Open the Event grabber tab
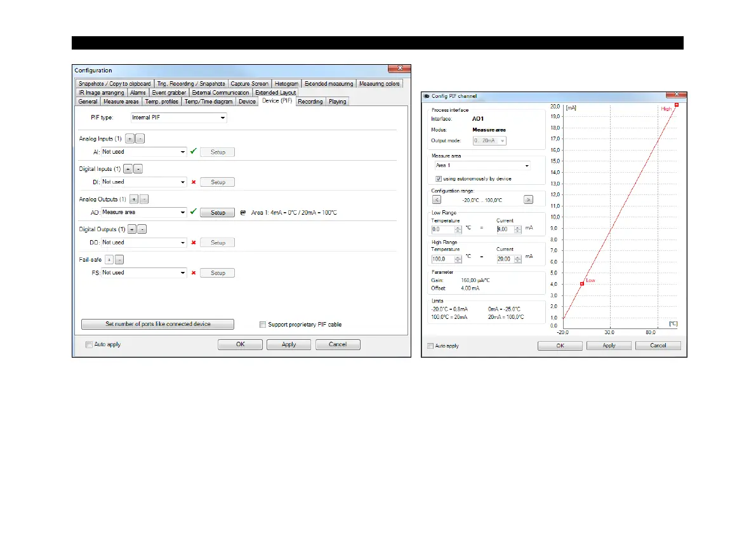Image resolution: width=756 pixels, height=533 pixels. pos(169,93)
